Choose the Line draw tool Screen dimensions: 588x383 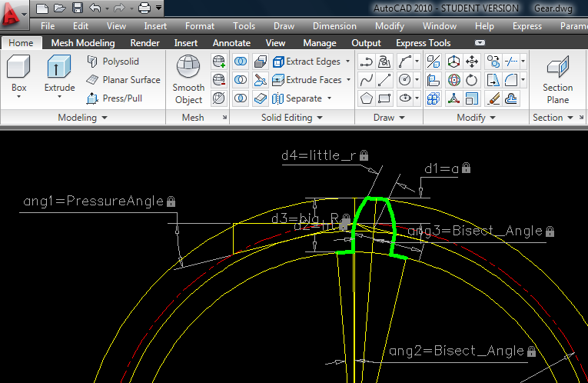(384, 80)
